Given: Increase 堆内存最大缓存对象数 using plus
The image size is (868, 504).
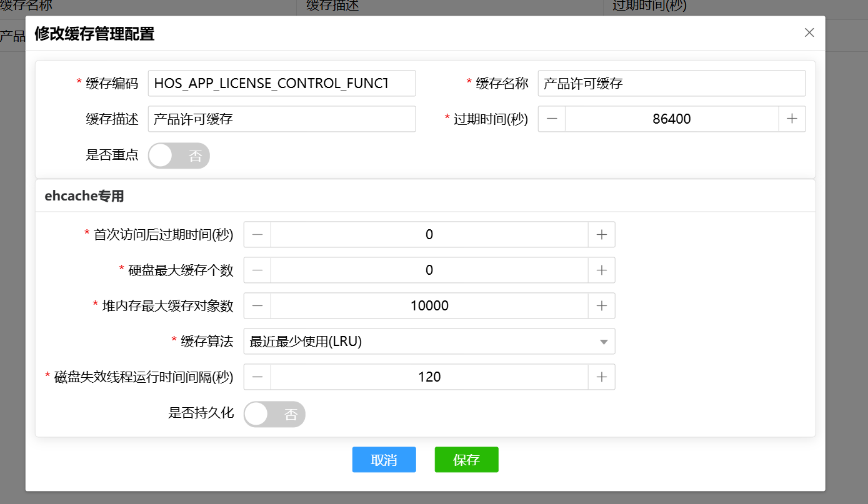Looking at the screenshot, I should (x=601, y=306).
